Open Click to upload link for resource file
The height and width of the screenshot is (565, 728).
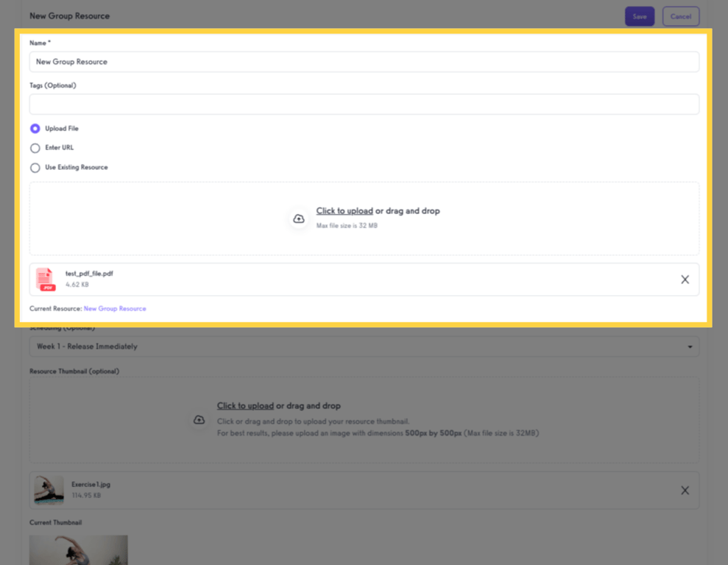pos(344,210)
